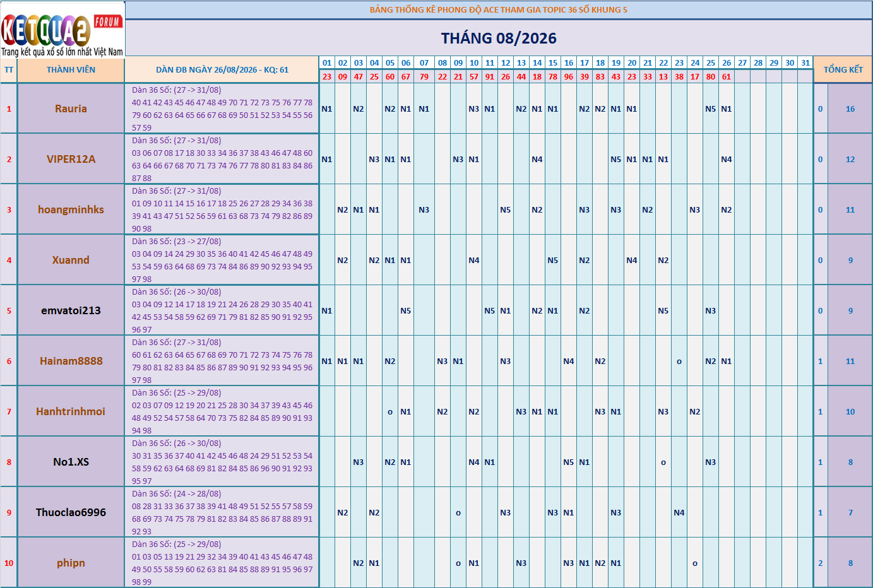Select member name No1.XS
Viewport: 873px width, 588px height.
point(71,462)
